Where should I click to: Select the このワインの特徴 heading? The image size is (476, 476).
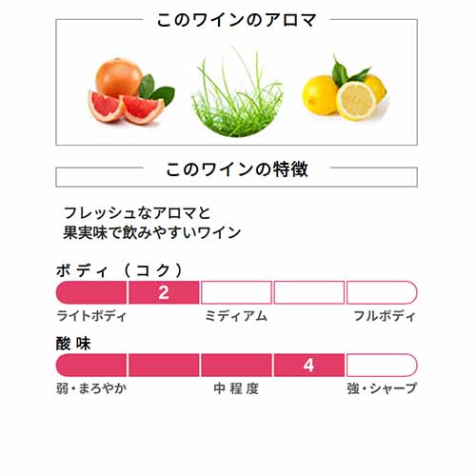tap(236, 169)
